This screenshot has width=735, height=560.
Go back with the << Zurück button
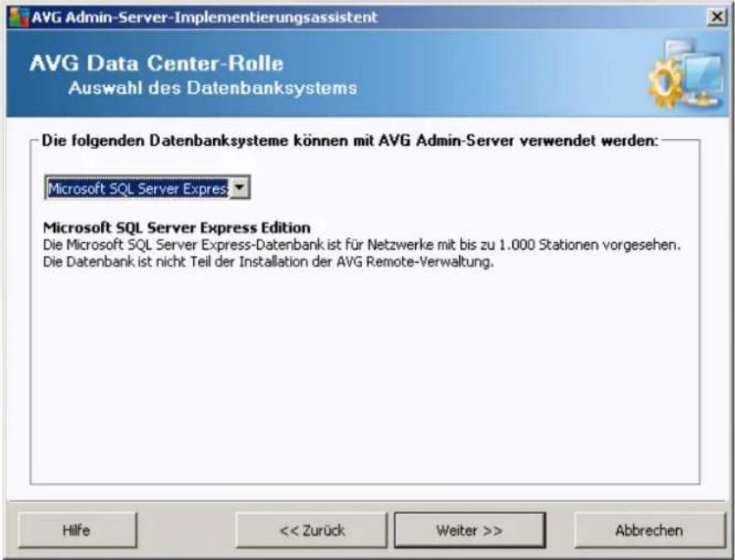312,530
